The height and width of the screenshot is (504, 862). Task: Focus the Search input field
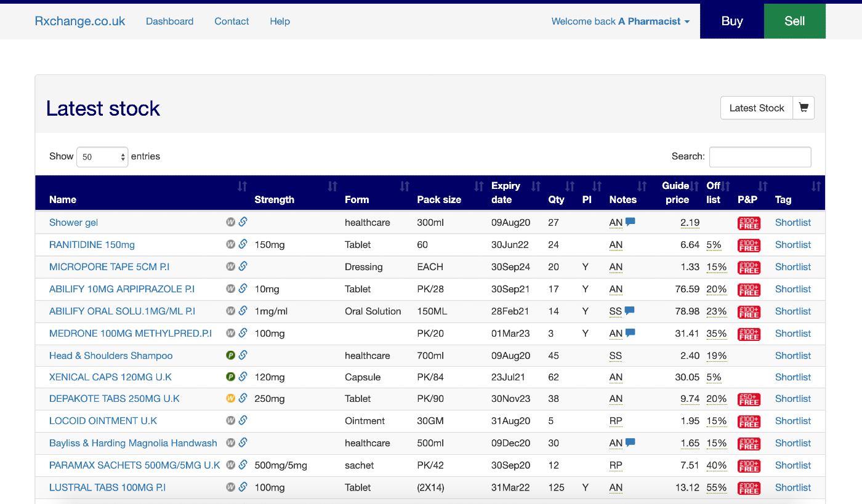(760, 157)
